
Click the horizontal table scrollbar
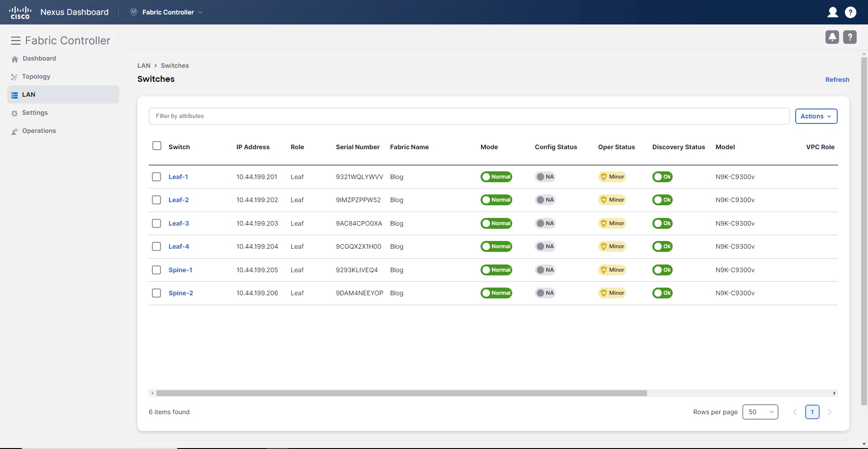(401, 393)
